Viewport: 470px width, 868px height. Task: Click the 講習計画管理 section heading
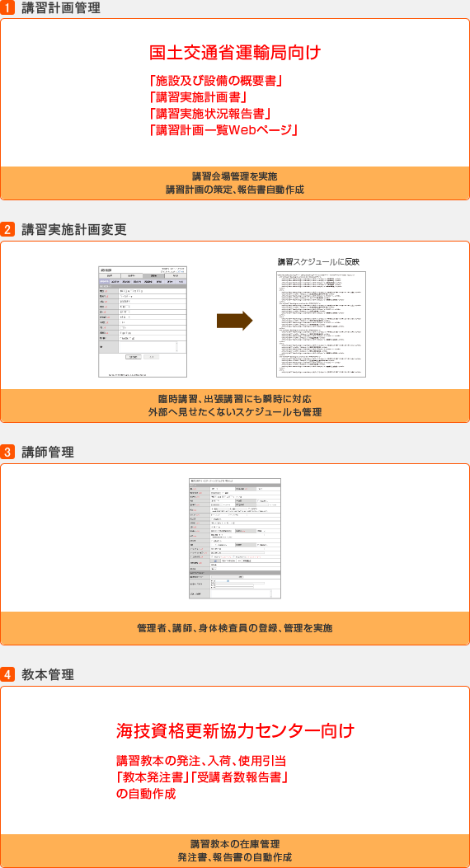pyautogui.click(x=62, y=8)
